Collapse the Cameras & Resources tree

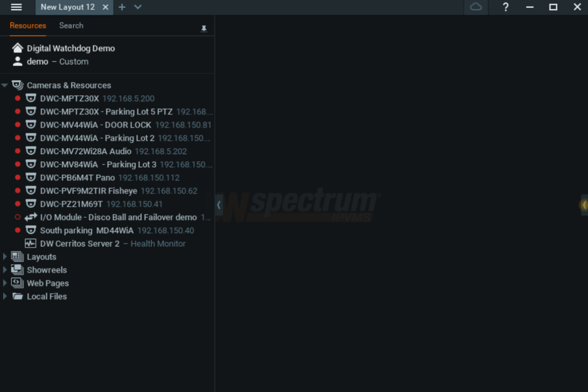click(5, 85)
